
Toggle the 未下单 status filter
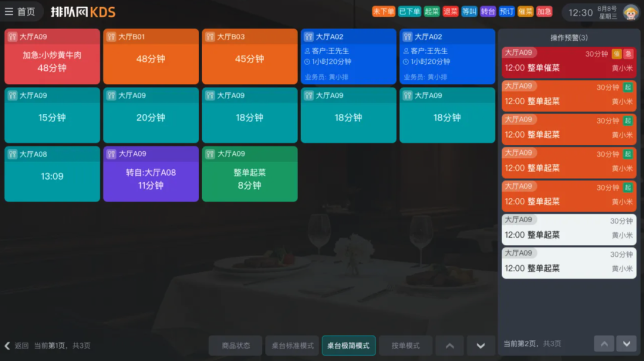point(383,11)
